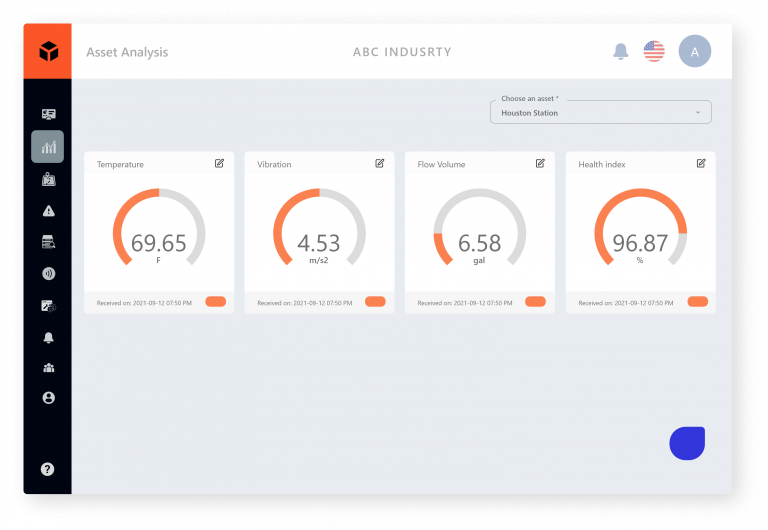Open the users group sidebar icon

[x=48, y=368]
